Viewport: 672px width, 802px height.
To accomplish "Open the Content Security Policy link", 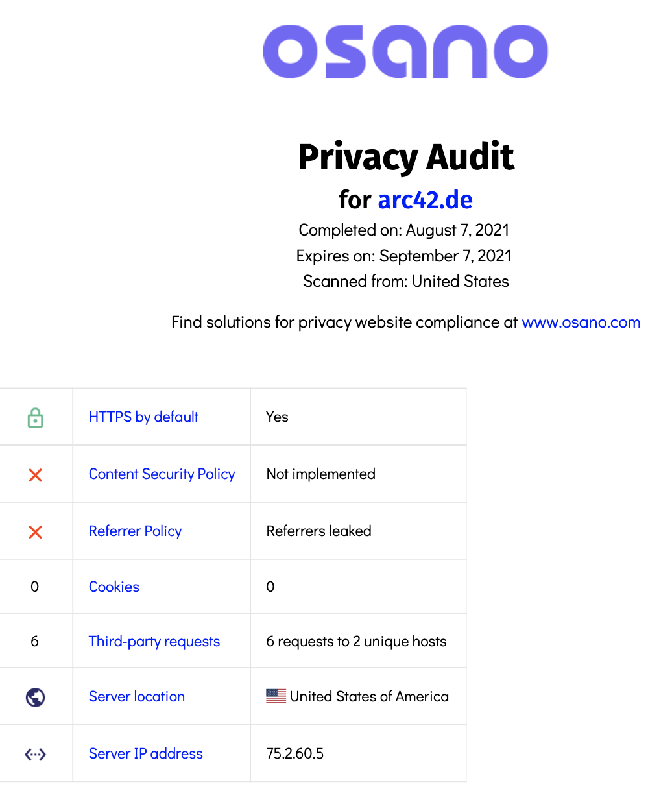I will (x=162, y=474).
